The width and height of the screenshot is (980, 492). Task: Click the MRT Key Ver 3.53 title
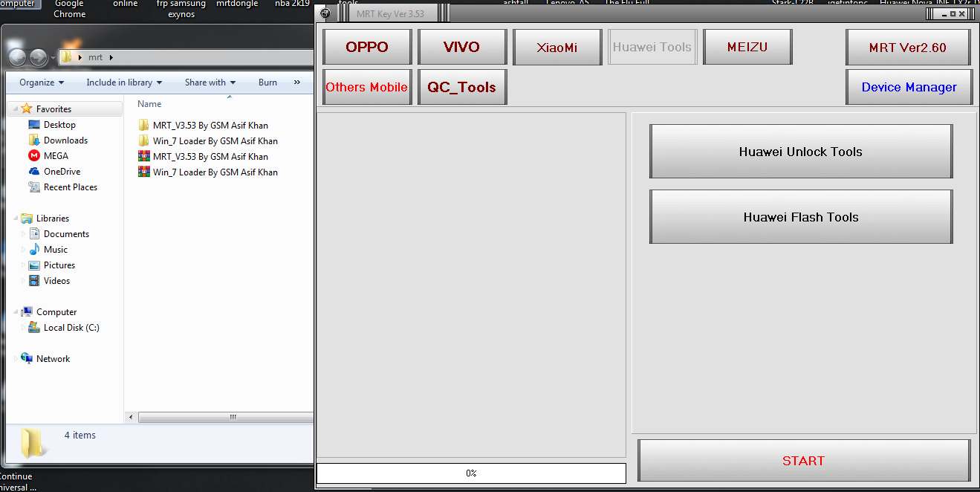pyautogui.click(x=389, y=13)
